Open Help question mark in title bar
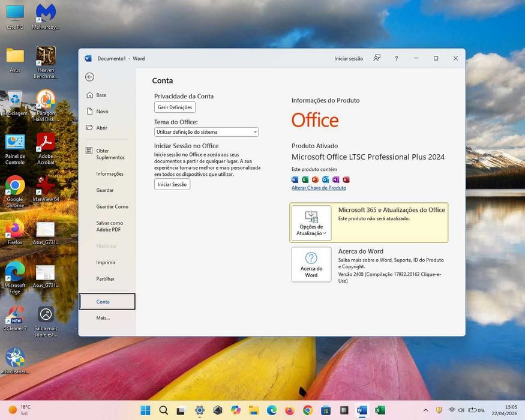 [x=397, y=58]
